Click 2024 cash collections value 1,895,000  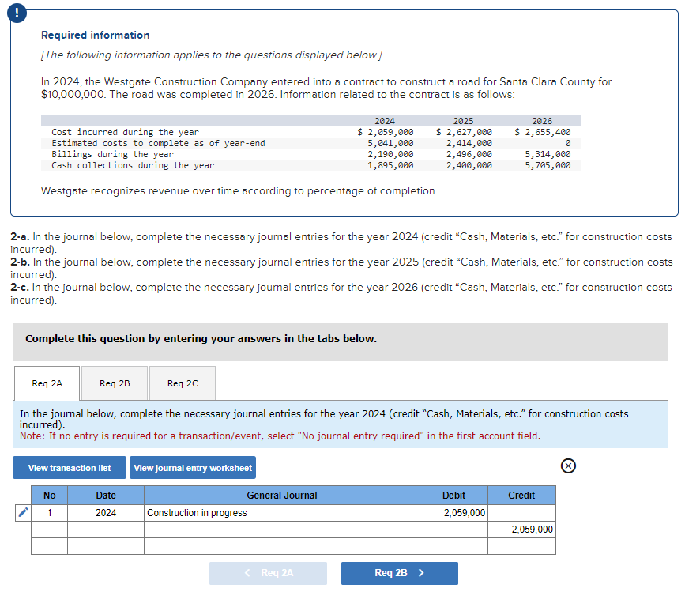pyautogui.click(x=390, y=165)
